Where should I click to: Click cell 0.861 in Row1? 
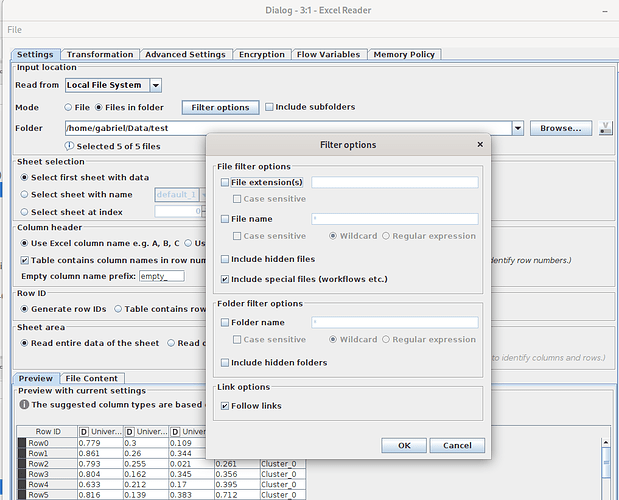(x=100, y=453)
